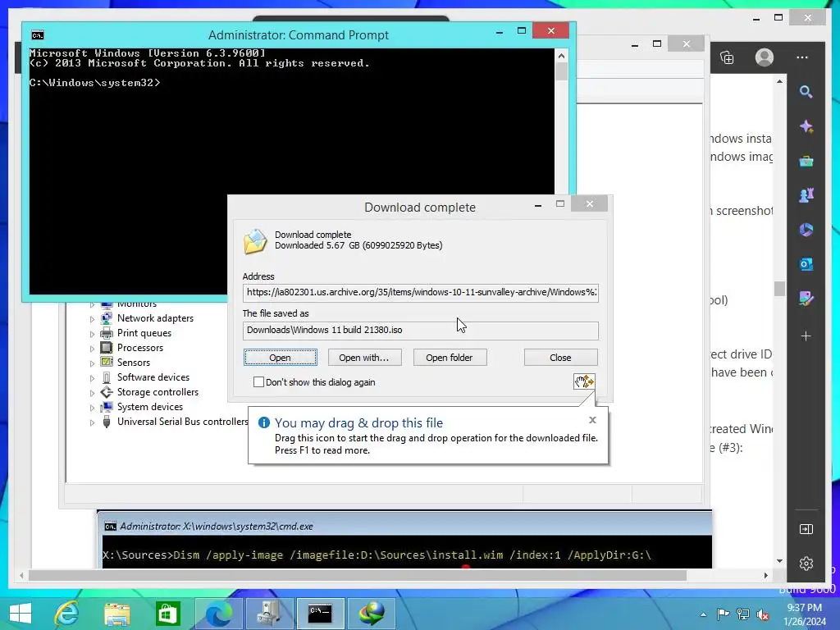This screenshot has height=630, width=840.
Task: Click the Edge sidebar hide panel icon
Action: click(x=806, y=529)
